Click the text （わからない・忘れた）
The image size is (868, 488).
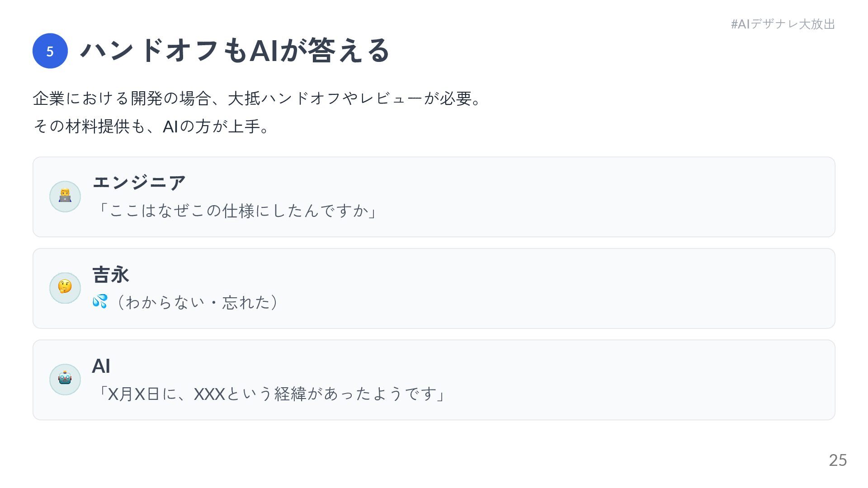197,302
